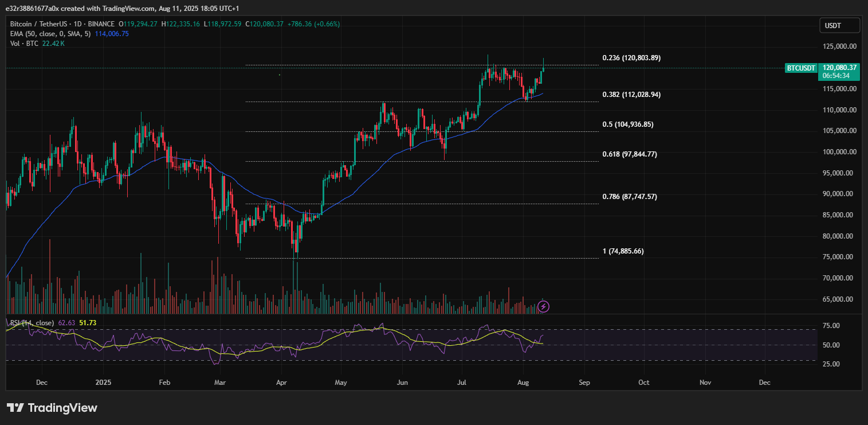Click the volume value 22.42 K
Image resolution: width=868 pixels, height=425 pixels.
53,44
